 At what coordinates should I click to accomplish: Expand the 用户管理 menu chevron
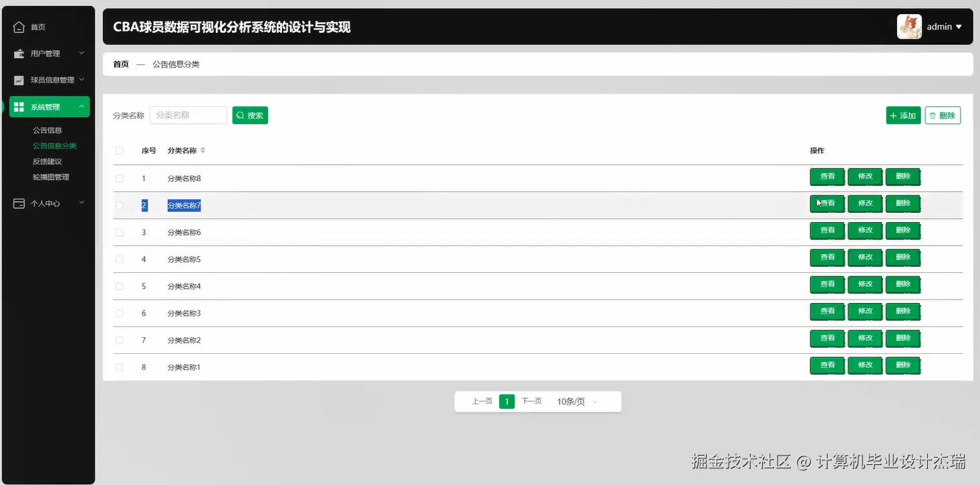coord(82,53)
